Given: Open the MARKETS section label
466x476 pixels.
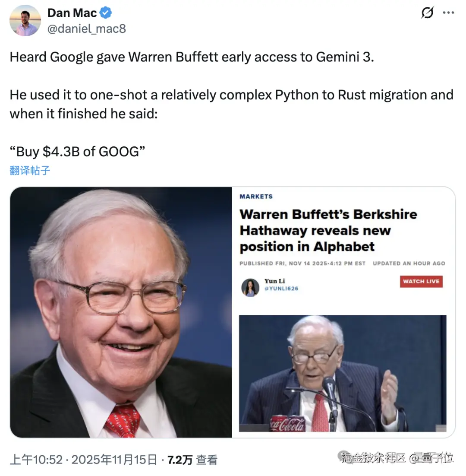Looking at the screenshot, I should click(256, 197).
